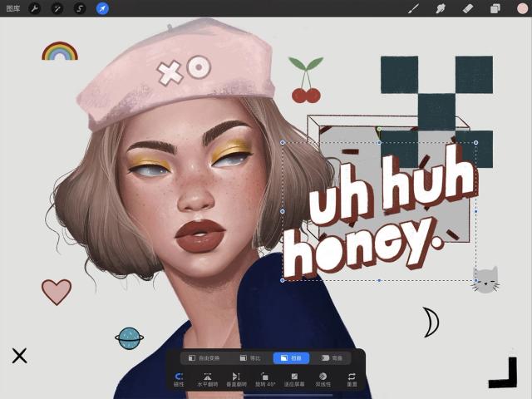The width and height of the screenshot is (532, 399).
Task: Select the Paint brush tool
Action: pos(413,8)
